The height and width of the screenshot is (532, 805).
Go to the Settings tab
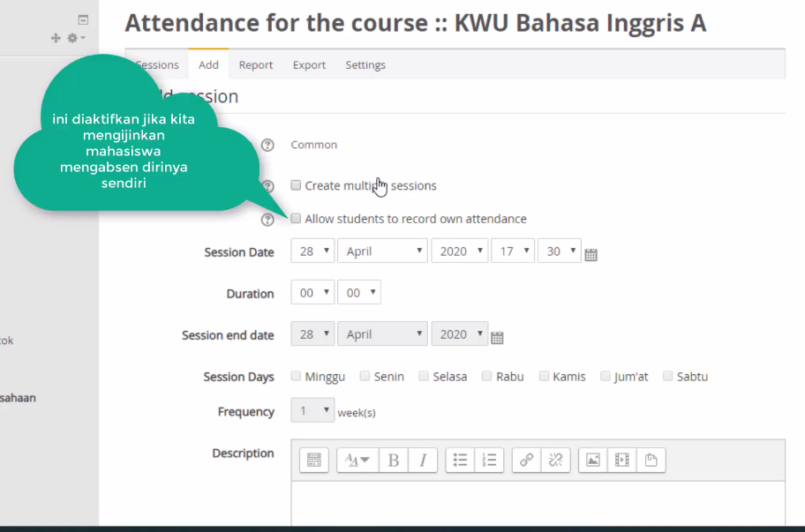click(x=365, y=65)
